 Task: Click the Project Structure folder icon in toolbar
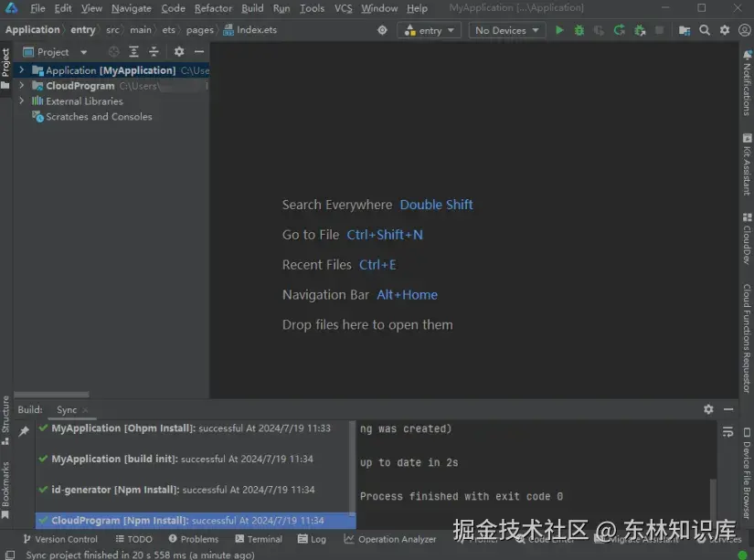click(685, 30)
